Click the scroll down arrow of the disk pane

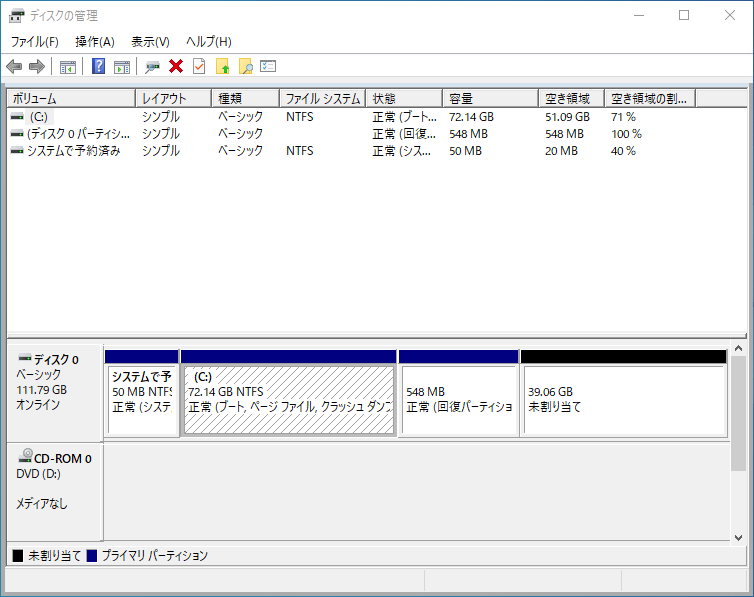739,538
